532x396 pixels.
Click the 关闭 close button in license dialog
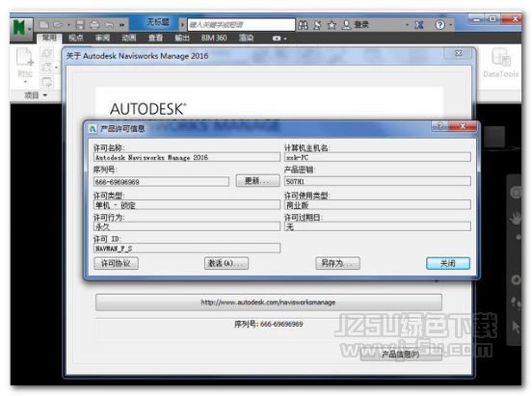(448, 263)
